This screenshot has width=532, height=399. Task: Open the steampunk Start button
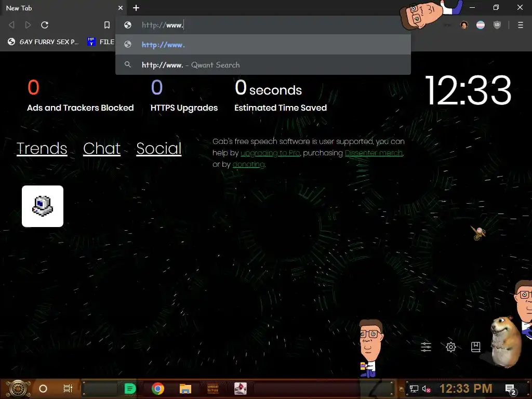pos(18,389)
